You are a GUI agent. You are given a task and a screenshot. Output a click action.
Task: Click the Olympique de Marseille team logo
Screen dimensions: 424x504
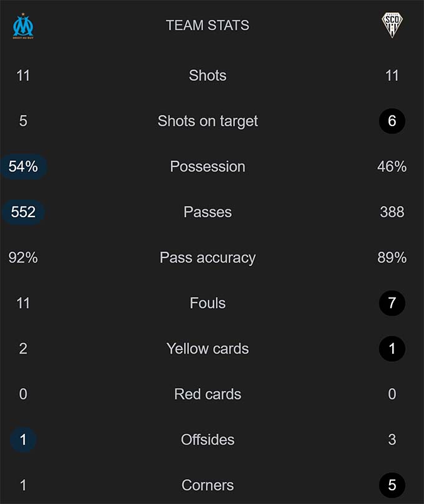click(x=24, y=26)
